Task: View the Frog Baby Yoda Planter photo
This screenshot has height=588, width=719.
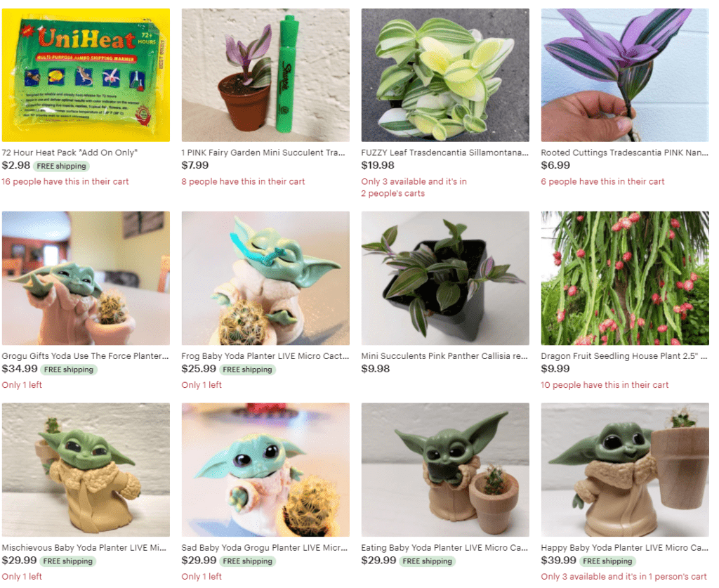Action: [265, 278]
